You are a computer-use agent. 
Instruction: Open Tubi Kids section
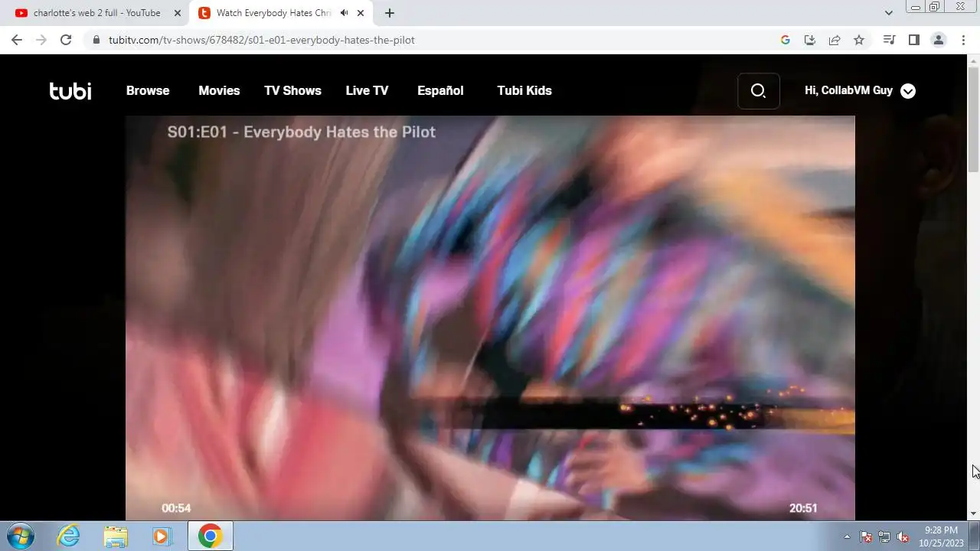point(524,90)
